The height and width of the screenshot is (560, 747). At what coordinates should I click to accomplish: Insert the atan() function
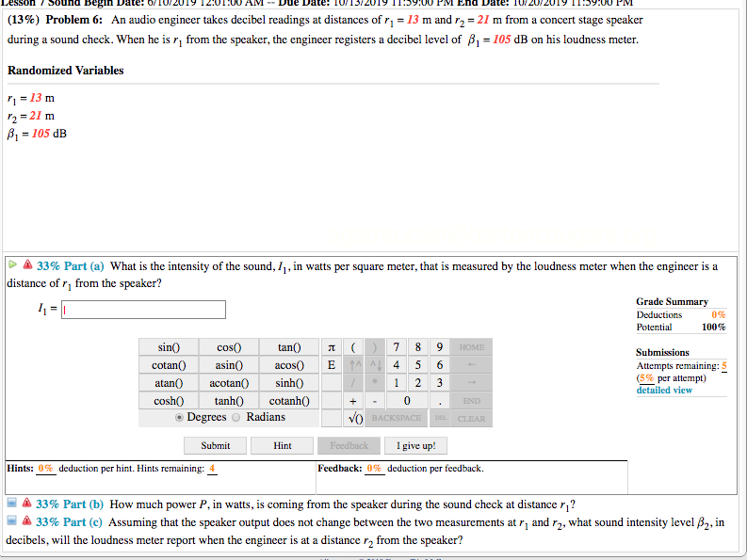tap(169, 383)
